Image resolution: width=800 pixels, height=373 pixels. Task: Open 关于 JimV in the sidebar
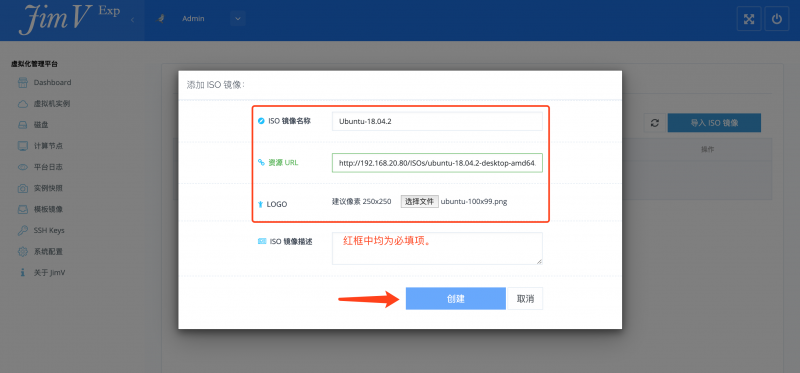[x=49, y=272]
